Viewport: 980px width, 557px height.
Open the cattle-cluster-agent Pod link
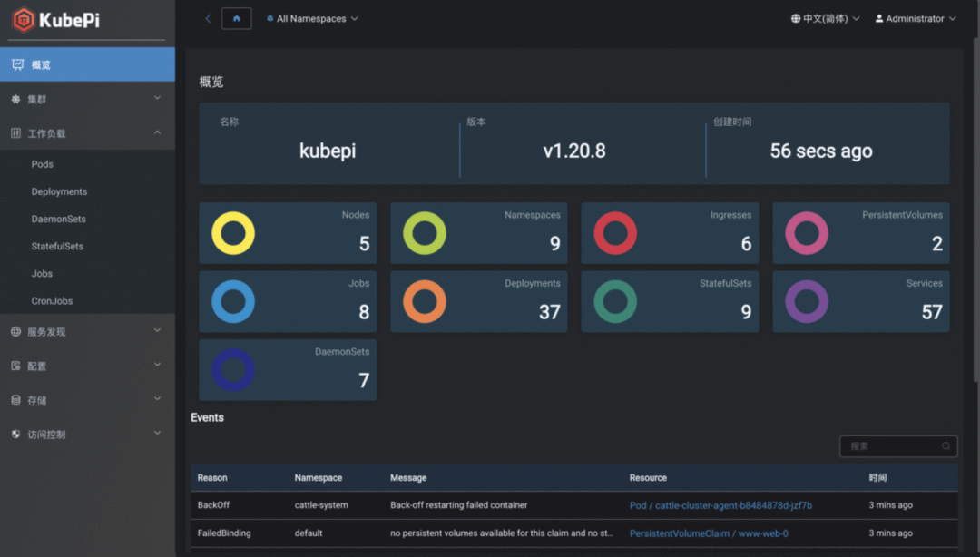[720, 505]
